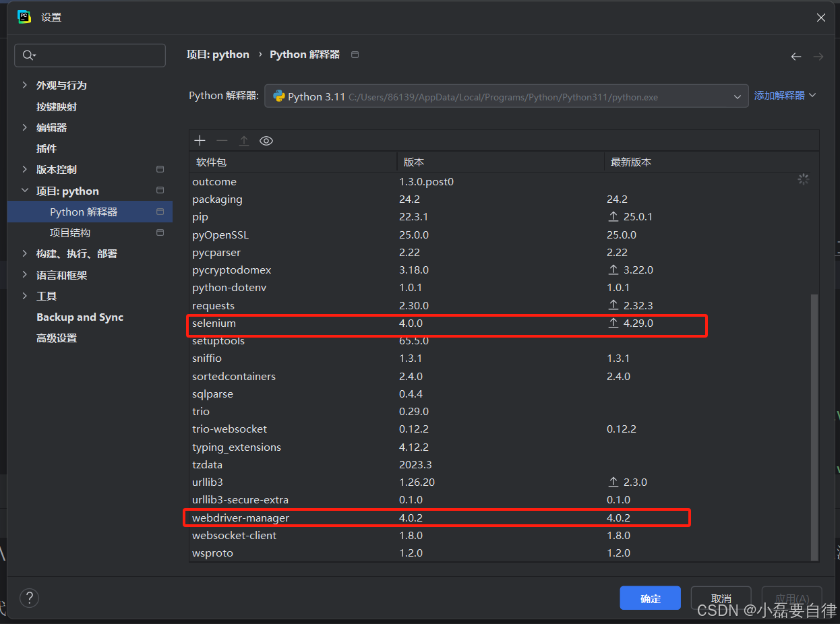The width and height of the screenshot is (840, 624).
Task: Click the add package plus icon
Action: click(x=200, y=140)
